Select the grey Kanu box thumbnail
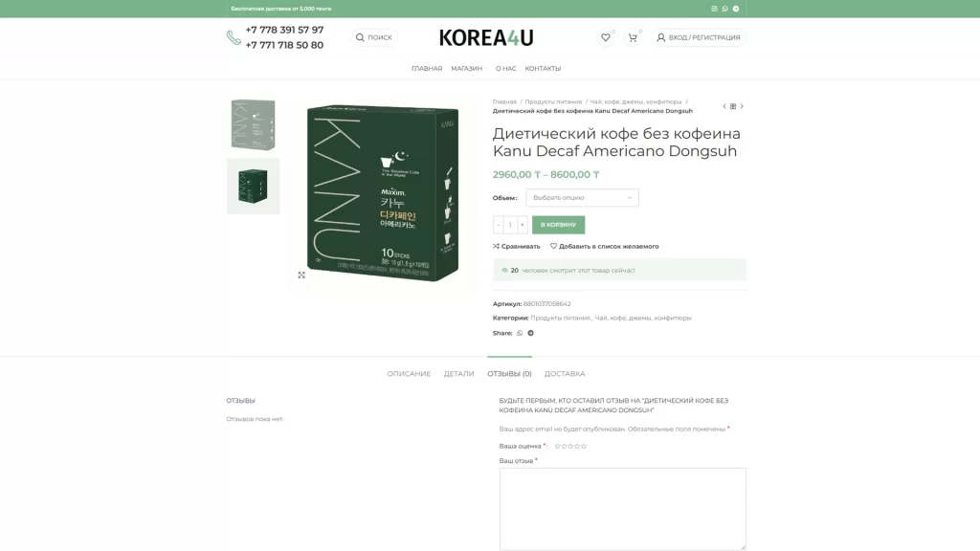 tap(253, 125)
